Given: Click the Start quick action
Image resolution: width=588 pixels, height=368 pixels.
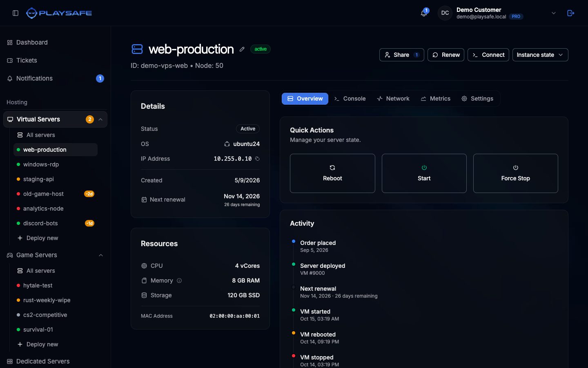Looking at the screenshot, I should point(424,173).
